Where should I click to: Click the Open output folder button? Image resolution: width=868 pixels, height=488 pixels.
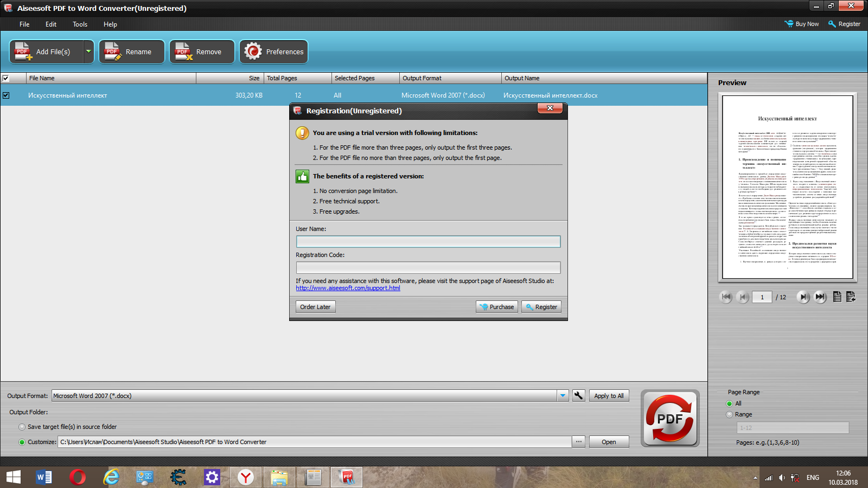pyautogui.click(x=609, y=442)
